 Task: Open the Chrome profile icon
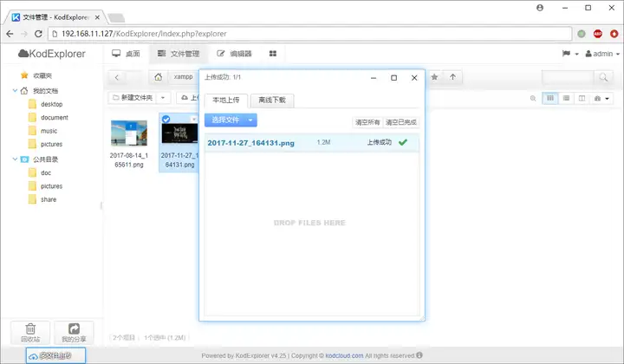[x=540, y=8]
